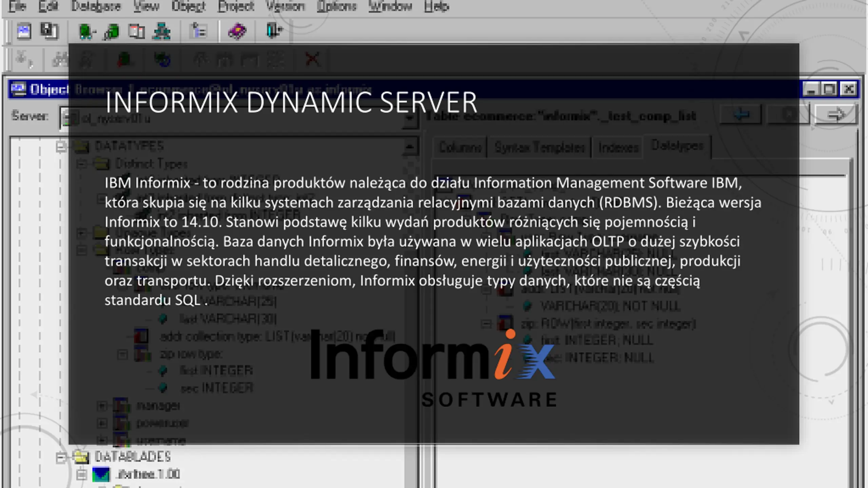Image resolution: width=868 pixels, height=488 pixels.
Task: Expand the manager tree node
Action: coord(102,405)
